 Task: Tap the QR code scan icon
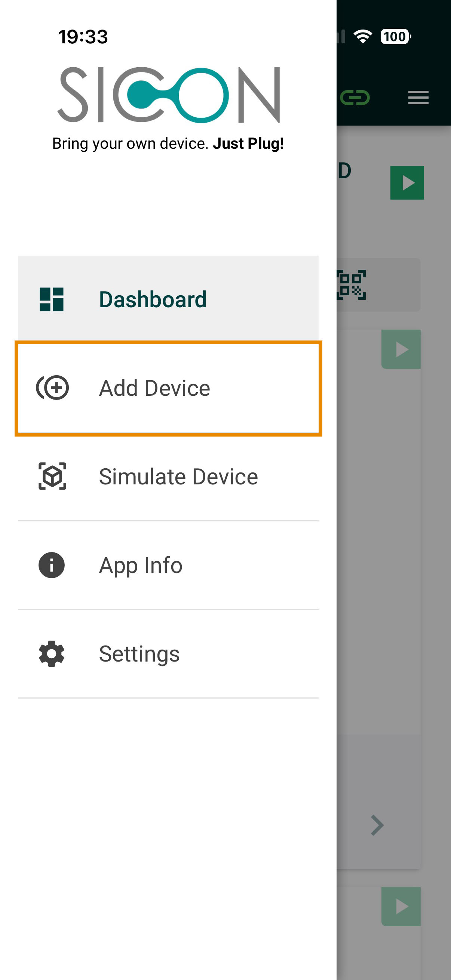click(x=351, y=284)
